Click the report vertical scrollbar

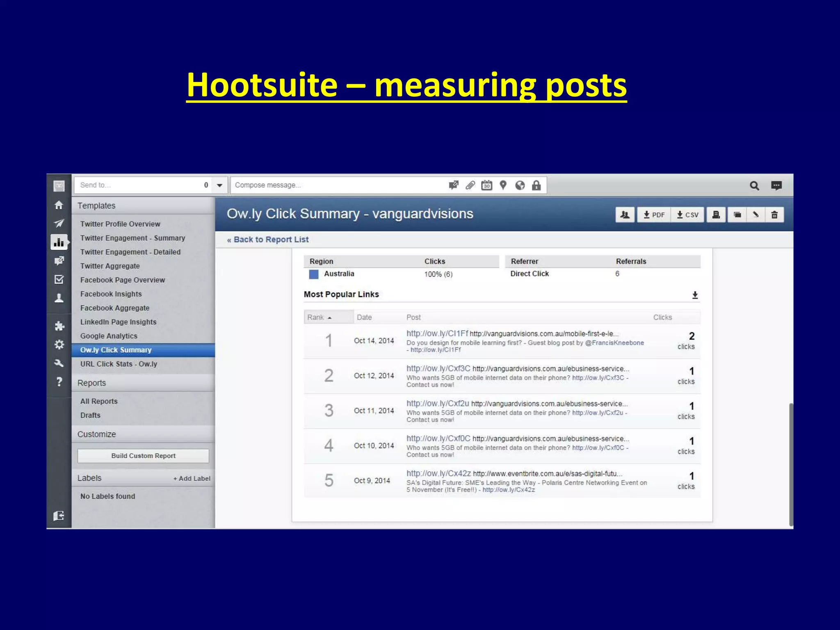coord(791,465)
